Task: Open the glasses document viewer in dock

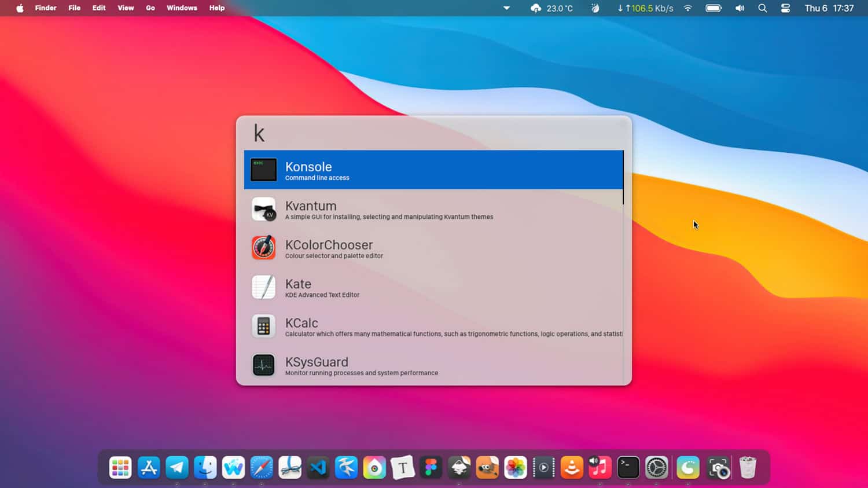Action: pyautogui.click(x=290, y=468)
